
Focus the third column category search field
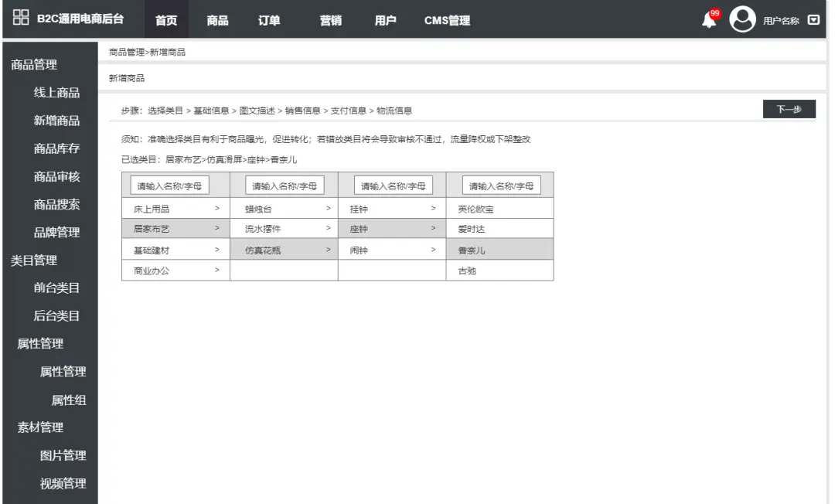(x=393, y=186)
